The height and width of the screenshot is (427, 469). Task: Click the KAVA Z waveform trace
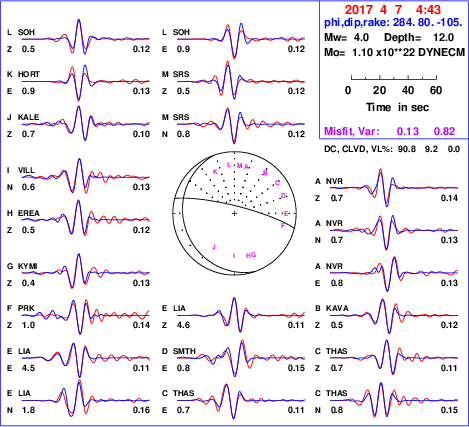394,315
